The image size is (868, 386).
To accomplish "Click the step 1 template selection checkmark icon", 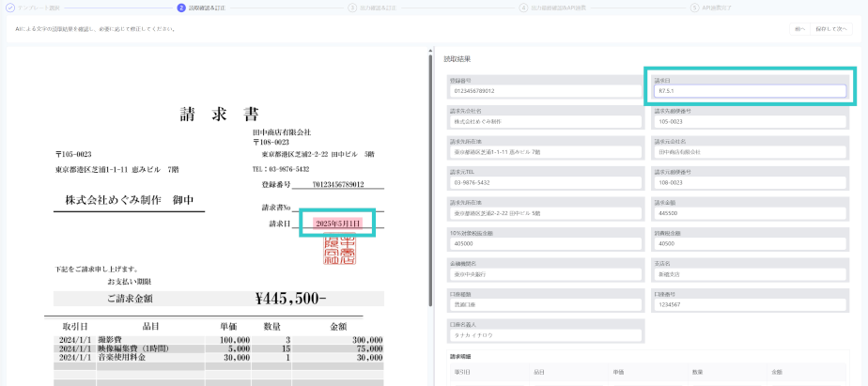I will pos(11,8).
